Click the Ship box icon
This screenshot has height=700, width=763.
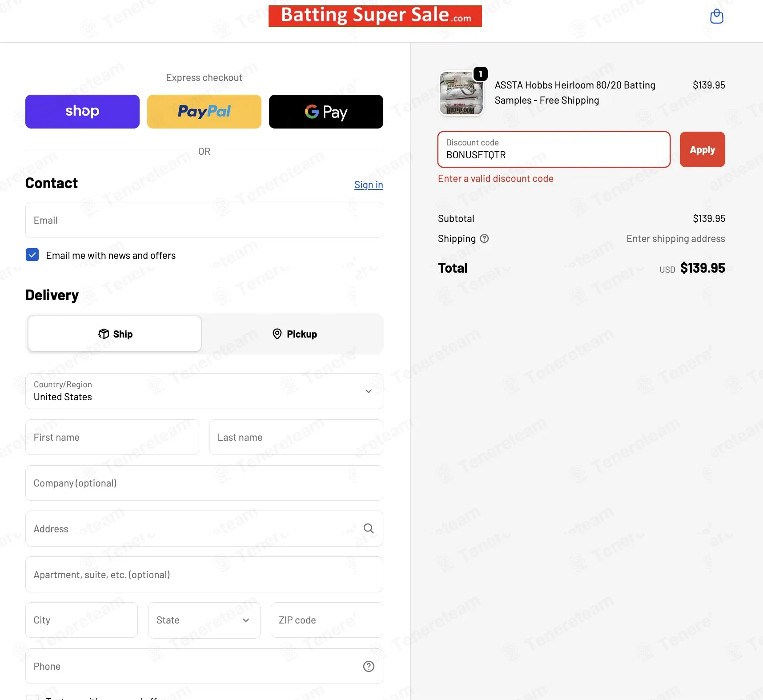pyautogui.click(x=104, y=334)
